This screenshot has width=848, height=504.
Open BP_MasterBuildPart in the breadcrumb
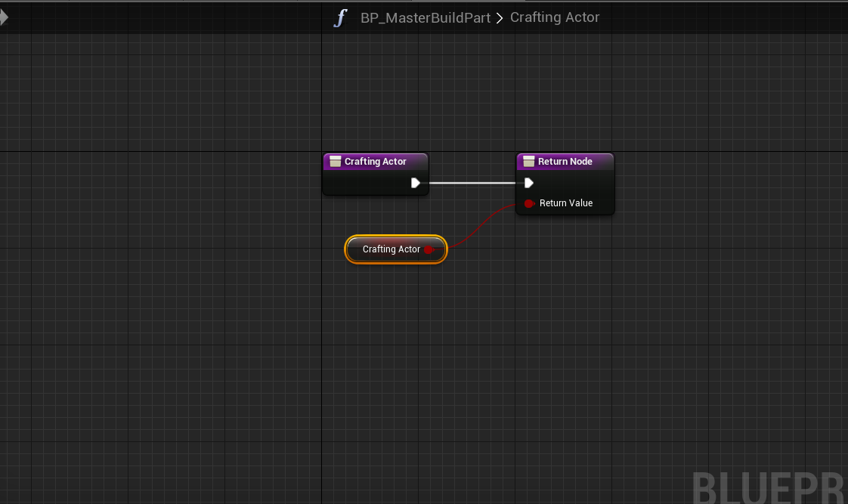pos(425,18)
